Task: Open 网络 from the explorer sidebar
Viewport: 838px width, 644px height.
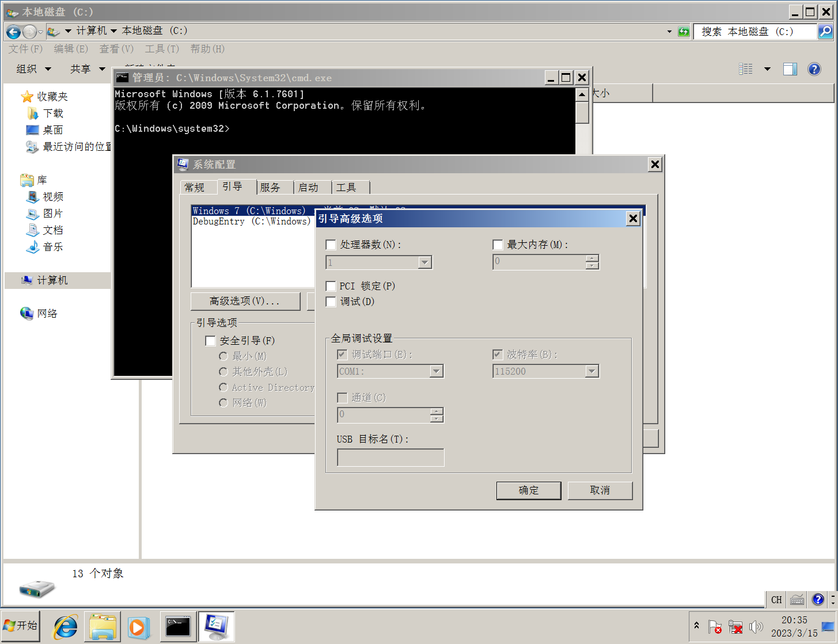Action: click(x=46, y=313)
